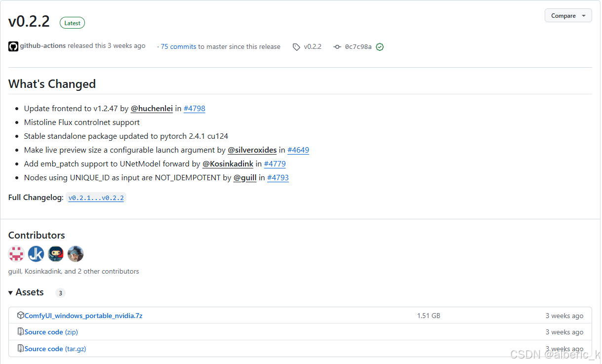This screenshot has width=602, height=364.
Task: Download Source code (tar.gz)
Action: click(55, 349)
